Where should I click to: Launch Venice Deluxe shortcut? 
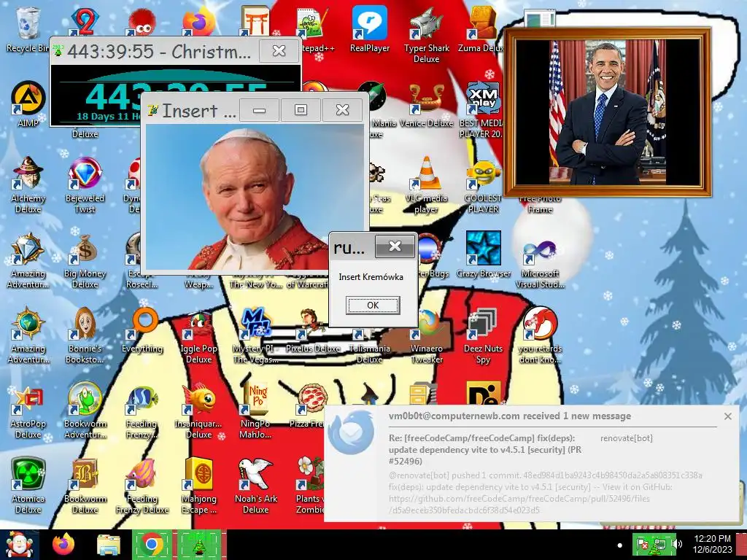tap(426, 105)
